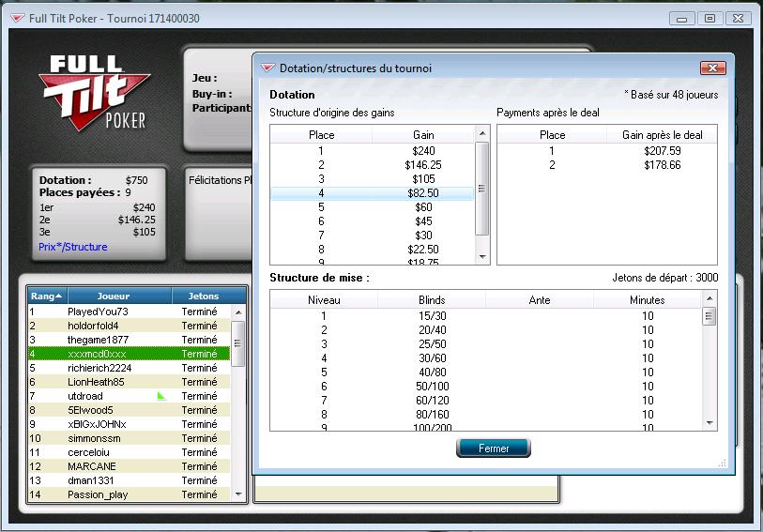Sort player list by Joueur header

pos(120,296)
